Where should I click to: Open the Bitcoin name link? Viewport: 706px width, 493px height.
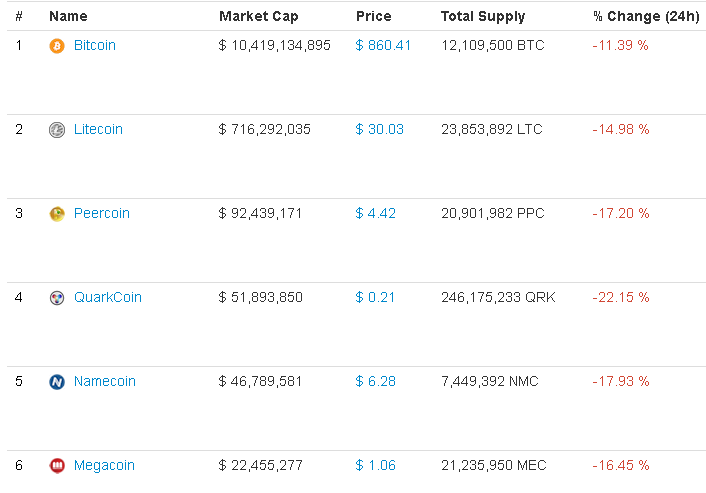coord(95,46)
